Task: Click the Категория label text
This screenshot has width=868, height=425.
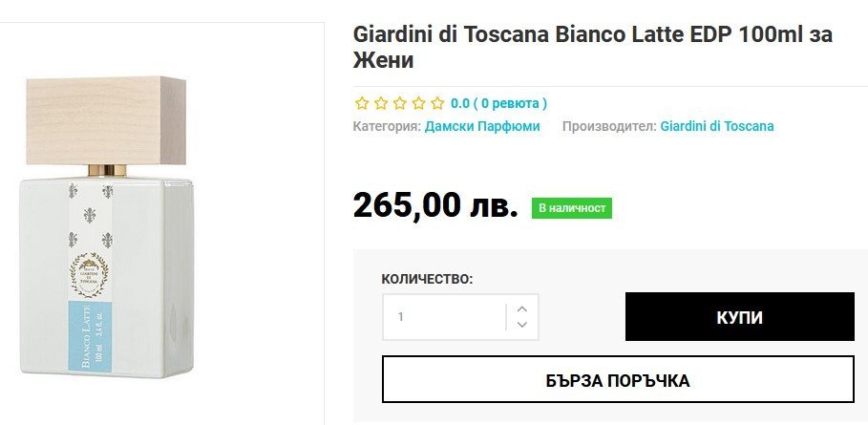Action: 387,126
